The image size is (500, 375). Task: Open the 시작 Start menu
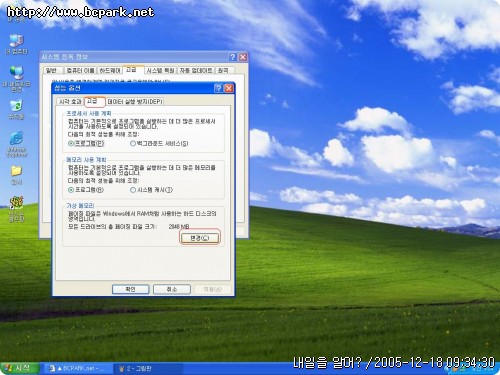point(19,368)
